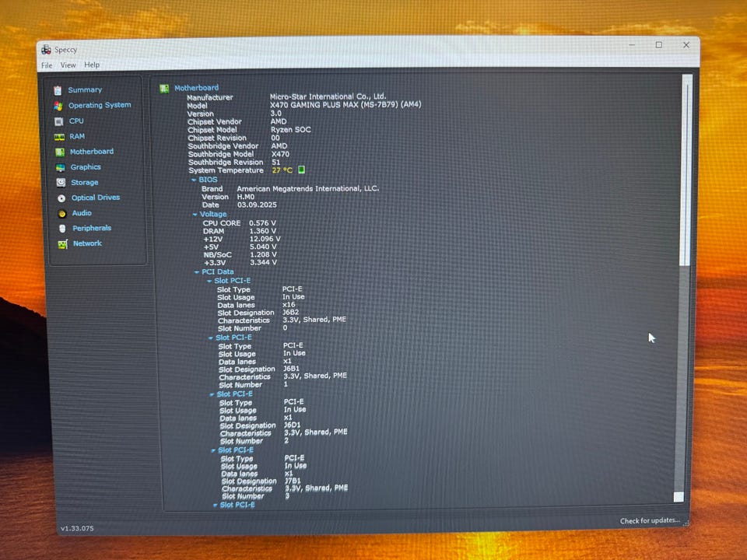Screen dimensions: 747x560
Task: Click the +3.3V 3.344 V value
Action: [264, 262]
